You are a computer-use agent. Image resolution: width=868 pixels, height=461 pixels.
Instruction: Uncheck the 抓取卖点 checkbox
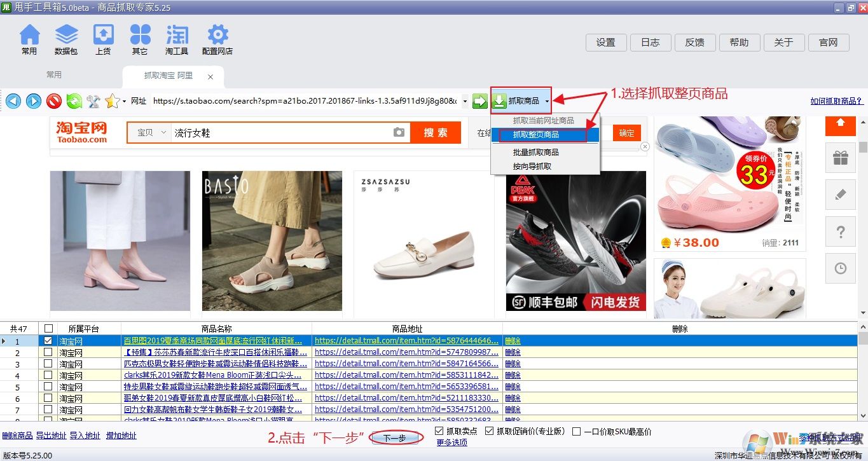(x=439, y=430)
